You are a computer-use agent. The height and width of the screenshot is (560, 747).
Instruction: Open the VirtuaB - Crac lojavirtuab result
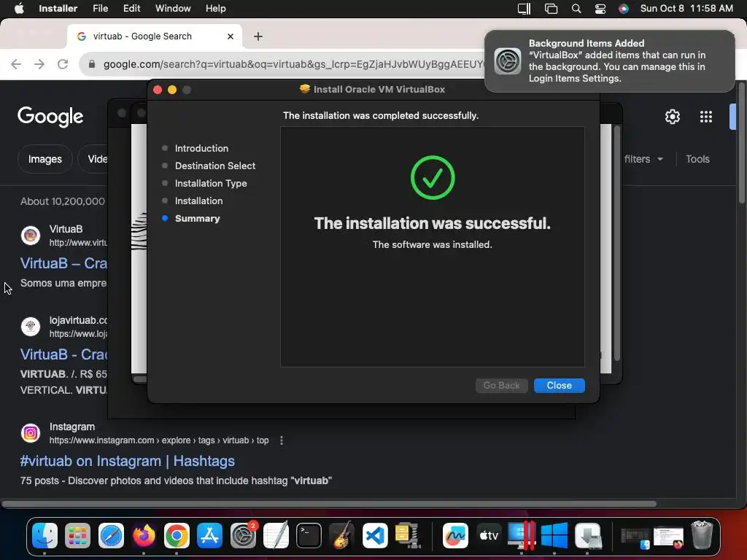pos(64,354)
